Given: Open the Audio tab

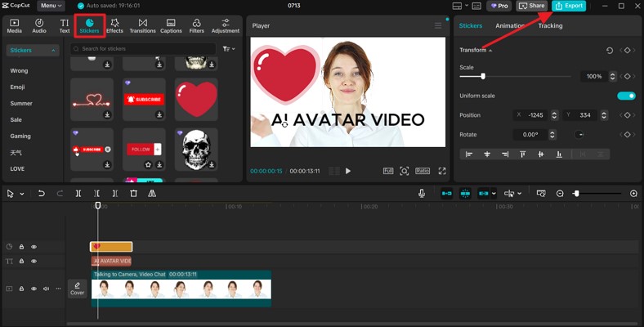Looking at the screenshot, I should point(39,26).
